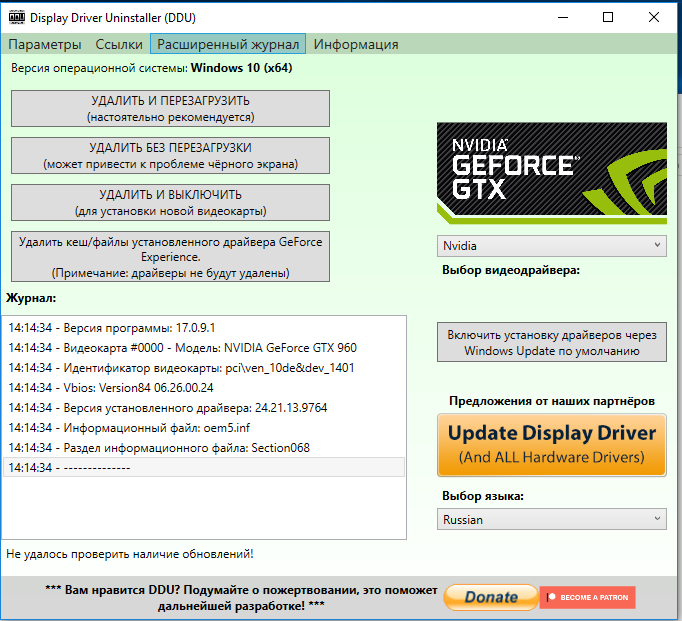Viewport: 682px width, 621px height.
Task: Enable driver installation via Windows Update button
Action: [552, 342]
